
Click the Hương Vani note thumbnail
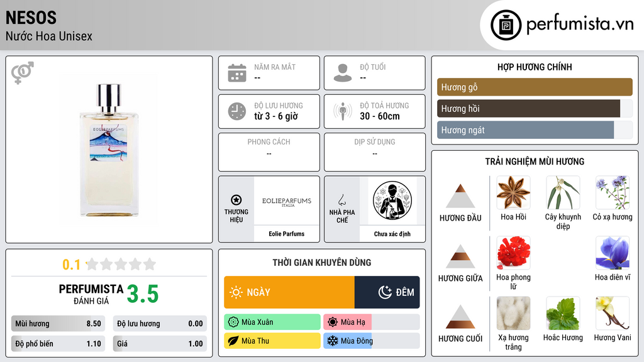click(613, 313)
